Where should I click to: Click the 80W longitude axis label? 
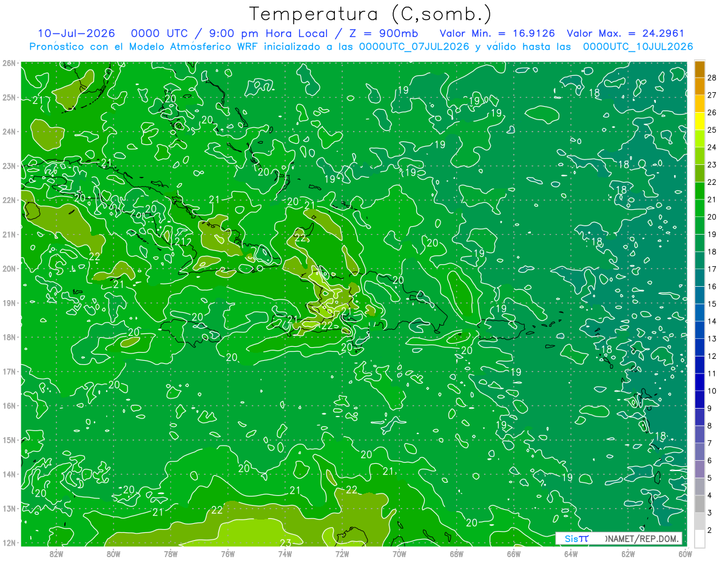point(113,553)
